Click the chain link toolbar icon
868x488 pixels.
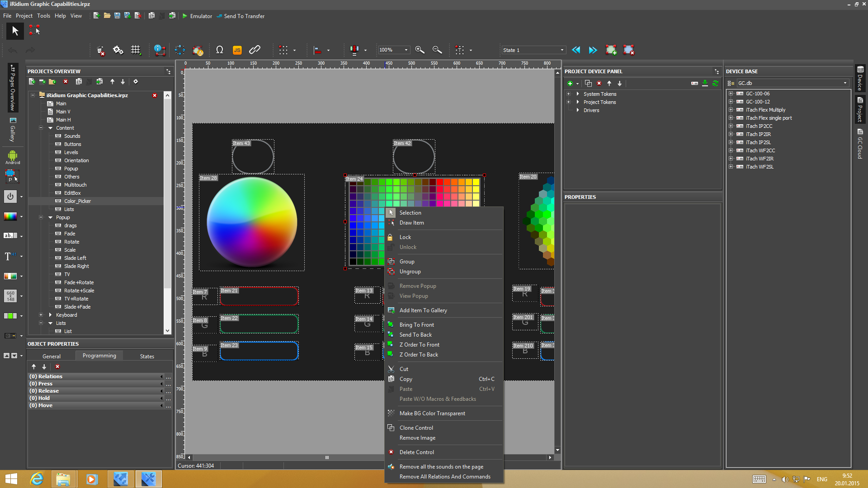[x=255, y=50]
